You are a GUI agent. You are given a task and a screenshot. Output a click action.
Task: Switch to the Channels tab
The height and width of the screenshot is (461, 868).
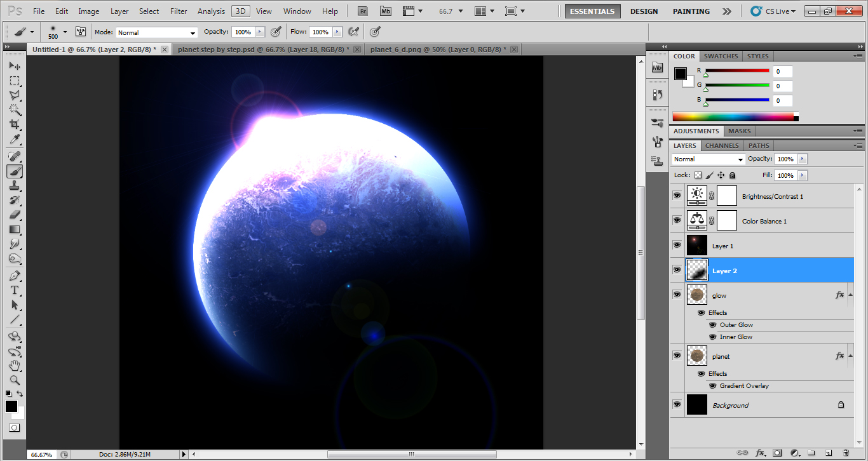(x=721, y=145)
